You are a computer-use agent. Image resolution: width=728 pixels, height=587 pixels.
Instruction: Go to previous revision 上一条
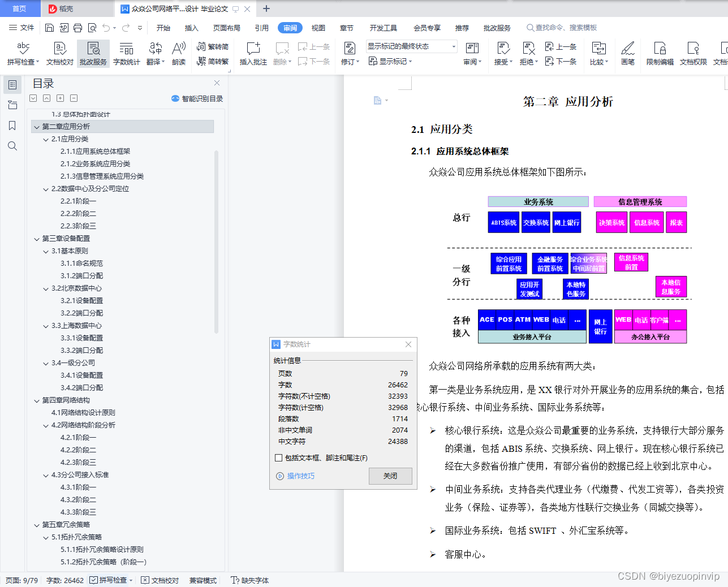[561, 47]
